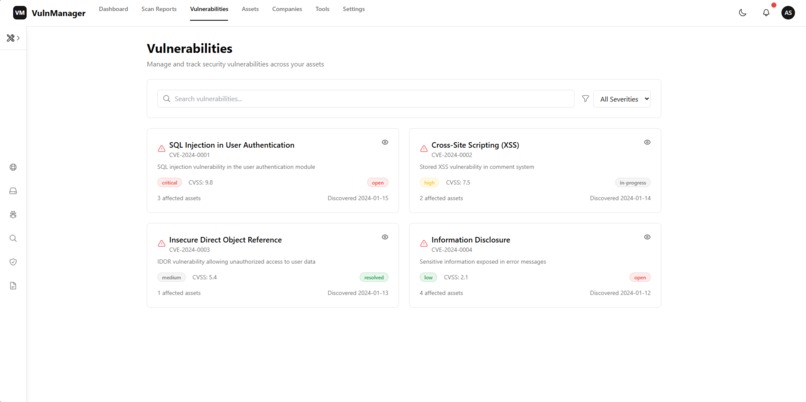Click eye icon on SQL Injection card

385,142
